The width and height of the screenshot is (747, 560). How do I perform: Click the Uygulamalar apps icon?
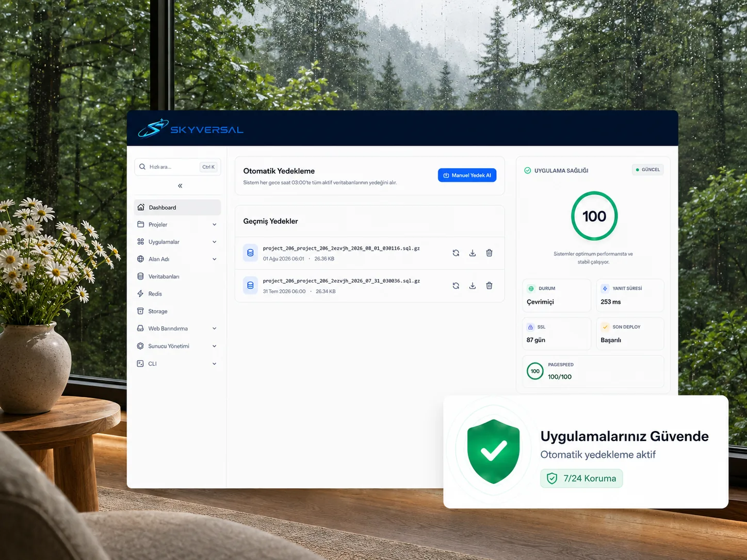(x=140, y=242)
